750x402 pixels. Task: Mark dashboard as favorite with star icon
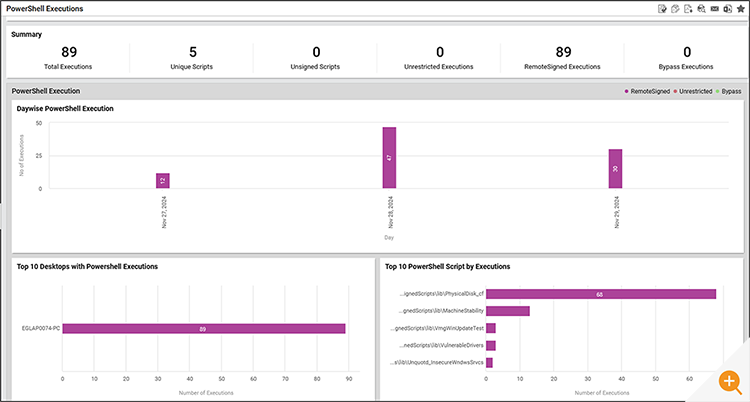point(740,9)
